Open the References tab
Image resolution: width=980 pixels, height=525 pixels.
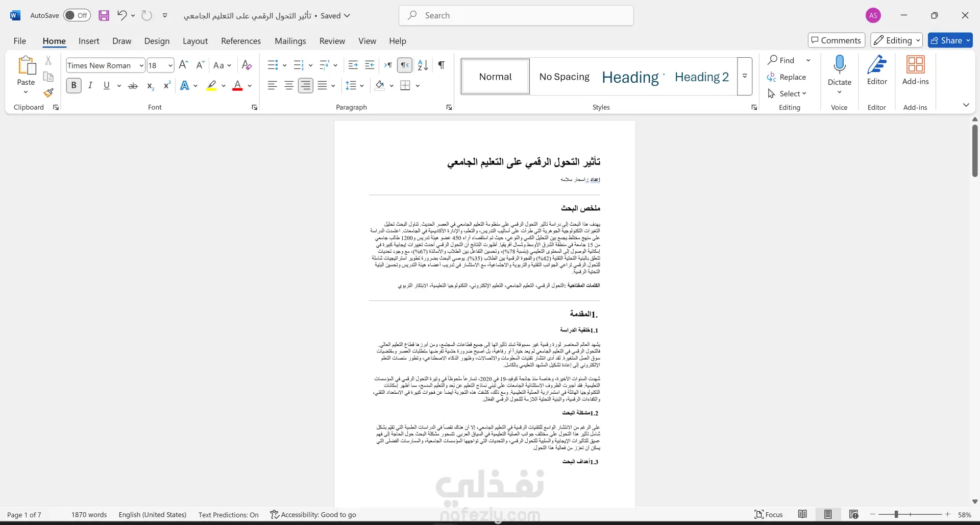(x=241, y=41)
